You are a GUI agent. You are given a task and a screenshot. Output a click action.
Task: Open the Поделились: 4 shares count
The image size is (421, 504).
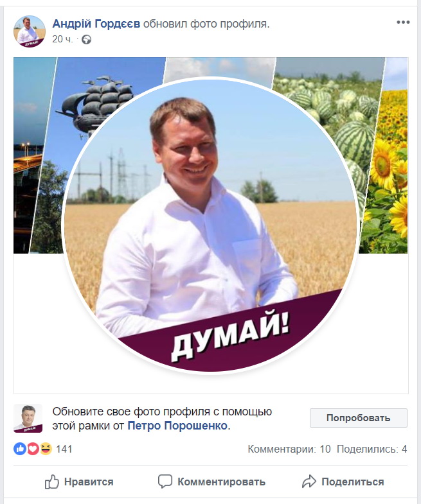372,449
